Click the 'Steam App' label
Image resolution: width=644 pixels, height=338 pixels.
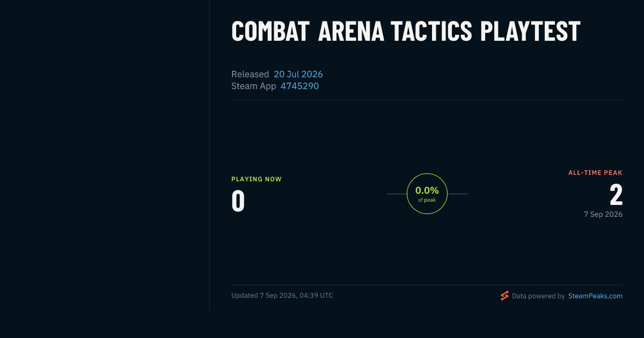(x=254, y=86)
